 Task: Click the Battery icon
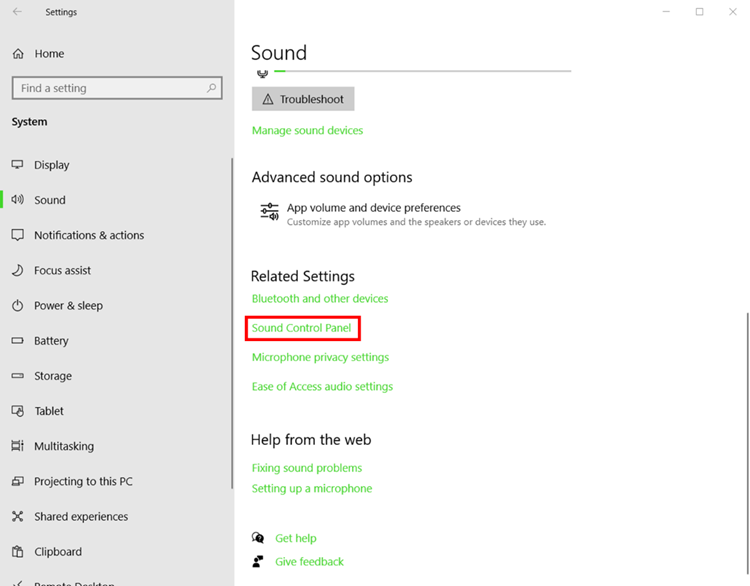tap(17, 341)
